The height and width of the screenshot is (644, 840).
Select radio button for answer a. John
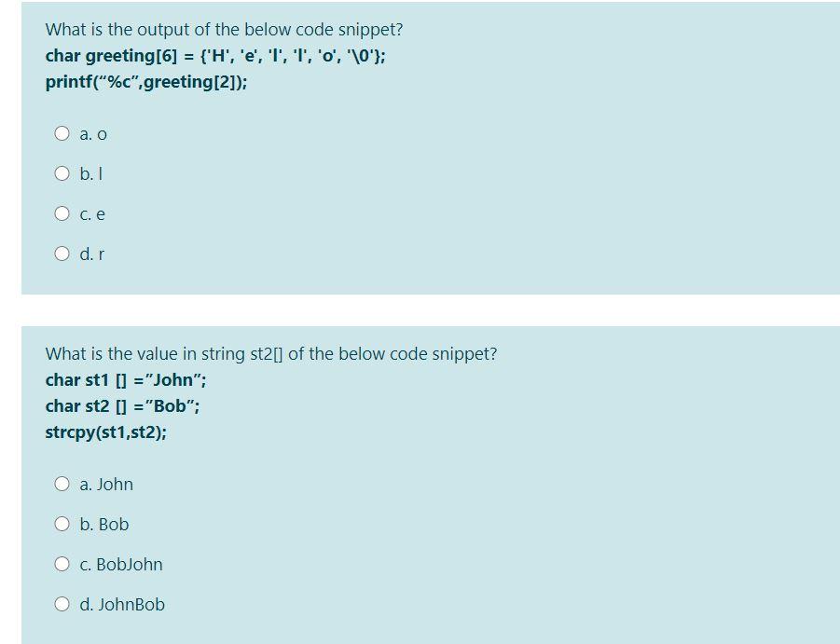click(62, 484)
